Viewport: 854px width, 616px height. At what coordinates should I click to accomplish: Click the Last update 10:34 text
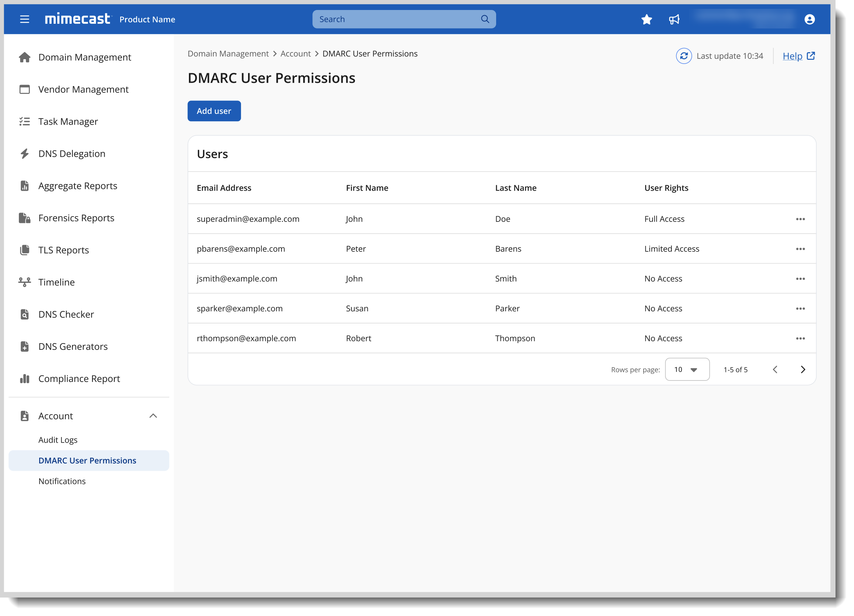[729, 56]
